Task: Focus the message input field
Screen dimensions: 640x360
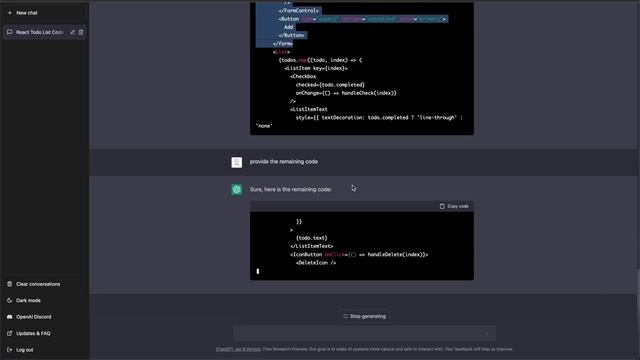Action: pos(364,333)
